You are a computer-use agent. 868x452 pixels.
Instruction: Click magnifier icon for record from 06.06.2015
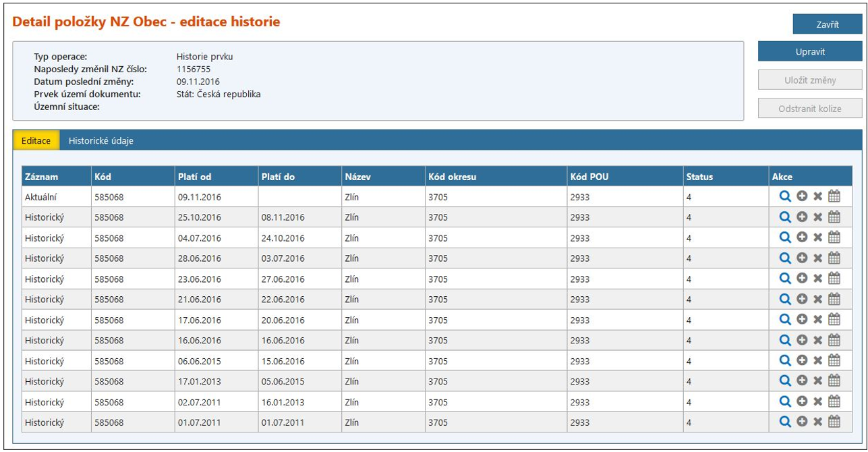(x=785, y=360)
